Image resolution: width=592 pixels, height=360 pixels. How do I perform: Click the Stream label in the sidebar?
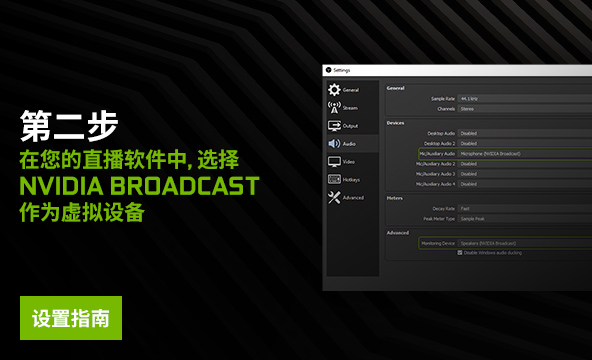[350, 108]
